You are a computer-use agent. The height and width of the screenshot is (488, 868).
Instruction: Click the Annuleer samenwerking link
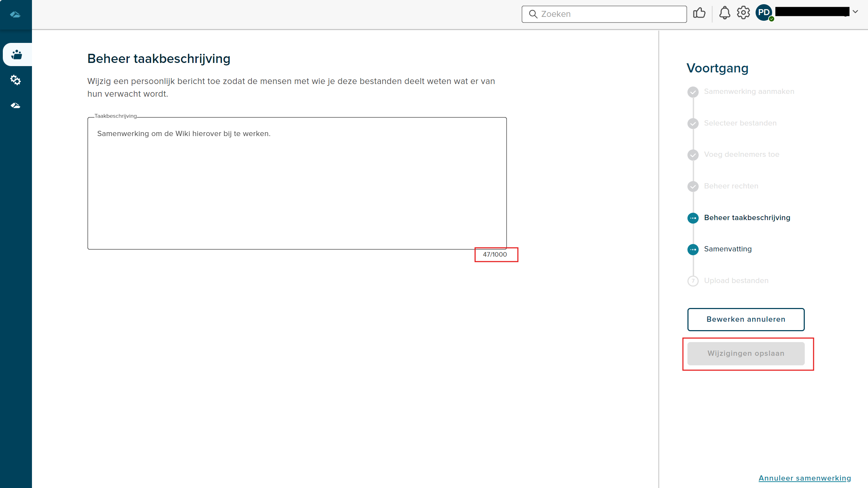pos(805,478)
